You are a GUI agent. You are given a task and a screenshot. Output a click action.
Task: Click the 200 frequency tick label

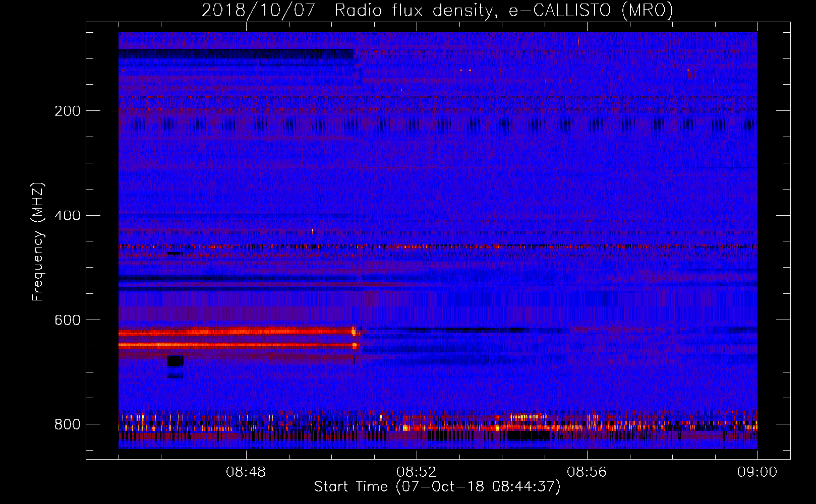tap(68, 111)
